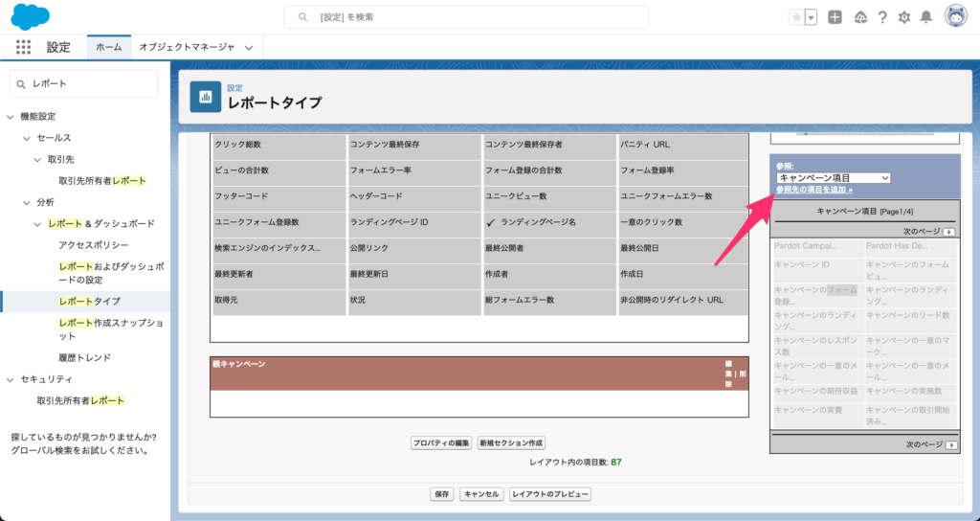
Task: Switch to the オブジェクトマネージャ tab
Action: click(x=187, y=47)
